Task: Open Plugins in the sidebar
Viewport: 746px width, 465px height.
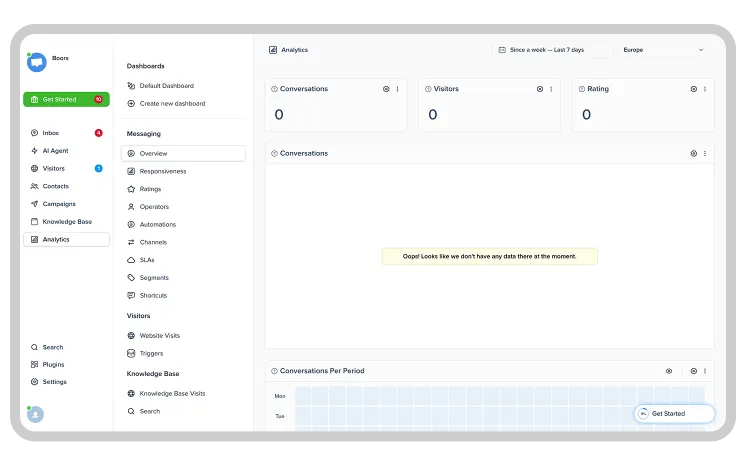Action: point(48,365)
